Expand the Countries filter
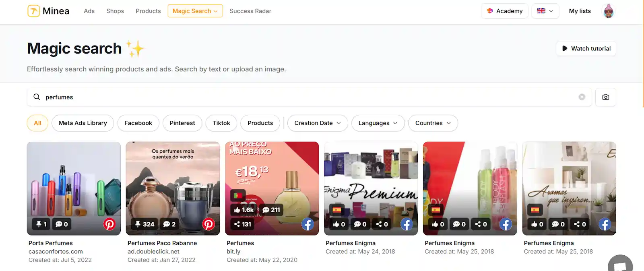Screen dimensions: 644x271 [433, 123]
